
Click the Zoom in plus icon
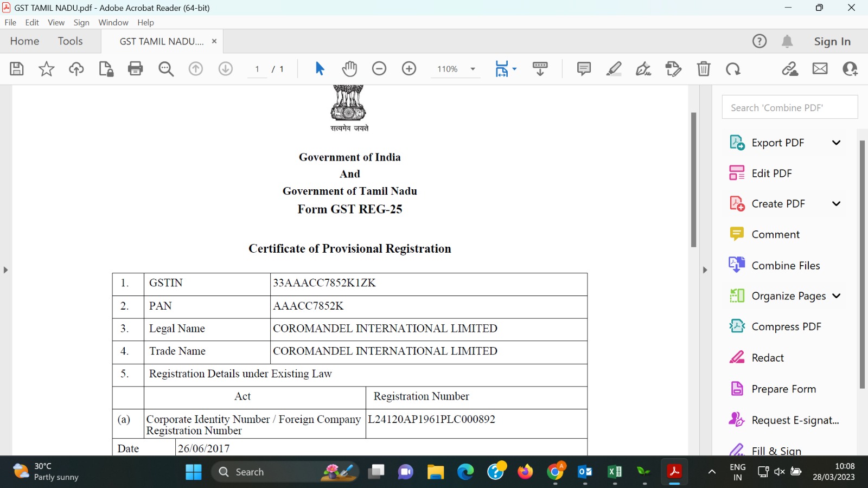[x=409, y=69]
